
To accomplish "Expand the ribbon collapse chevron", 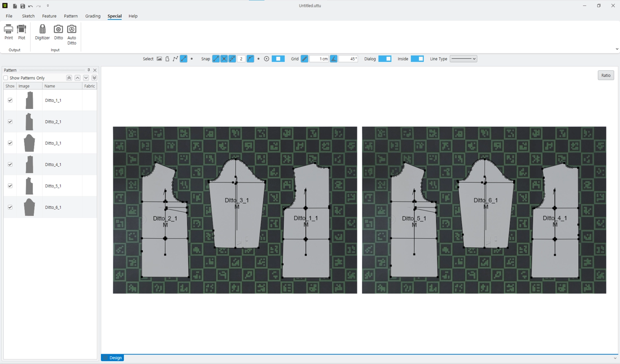I will click(x=617, y=49).
